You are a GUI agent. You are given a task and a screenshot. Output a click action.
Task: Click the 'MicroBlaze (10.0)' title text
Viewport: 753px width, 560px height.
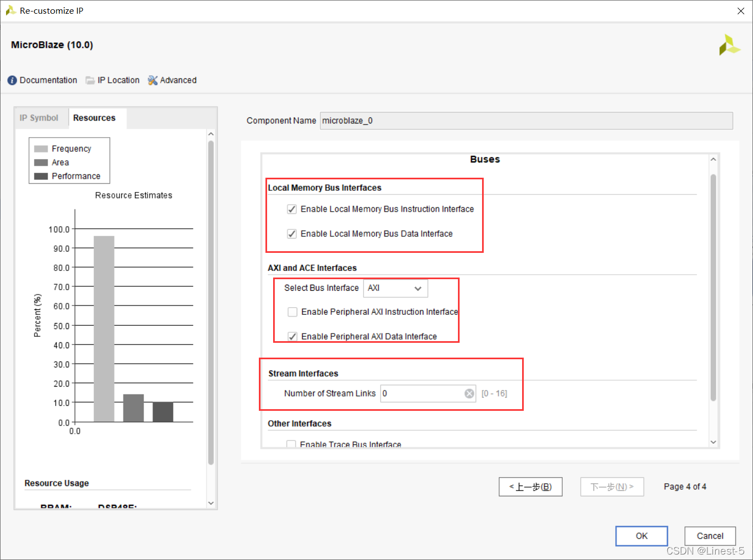tap(52, 45)
